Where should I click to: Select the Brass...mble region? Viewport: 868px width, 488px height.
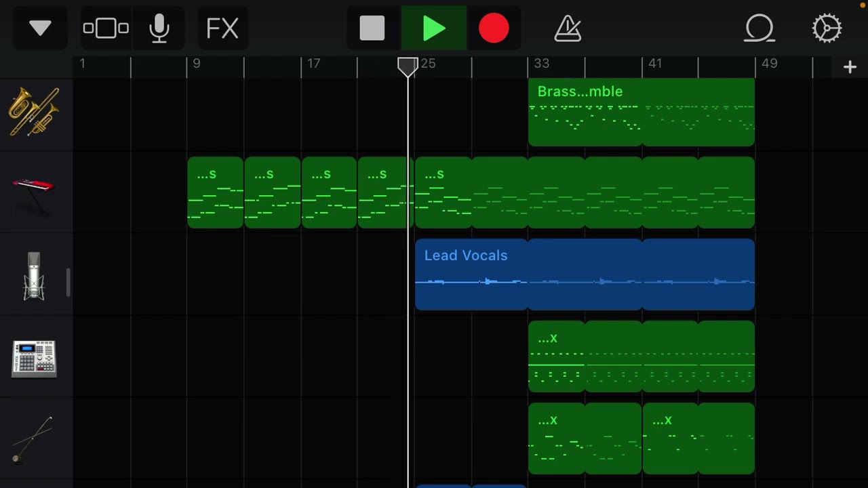tap(642, 112)
